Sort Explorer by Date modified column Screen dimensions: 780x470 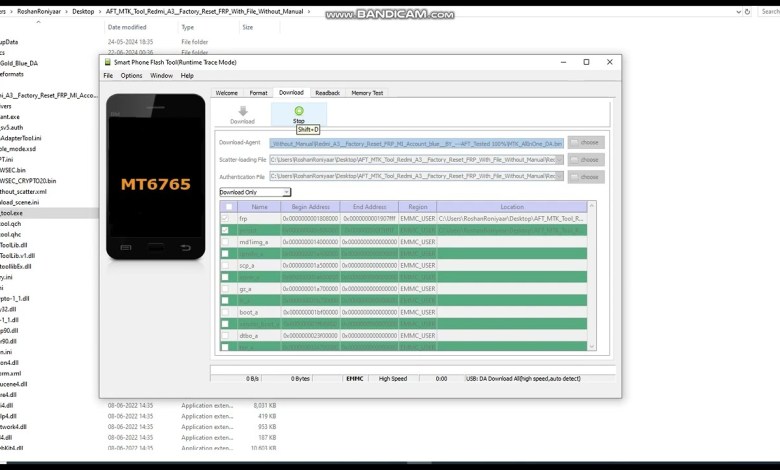point(127,27)
